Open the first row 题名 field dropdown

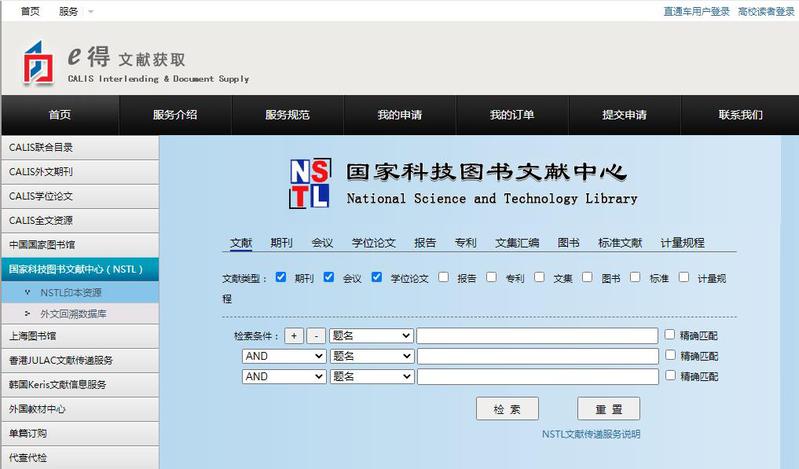pos(372,336)
